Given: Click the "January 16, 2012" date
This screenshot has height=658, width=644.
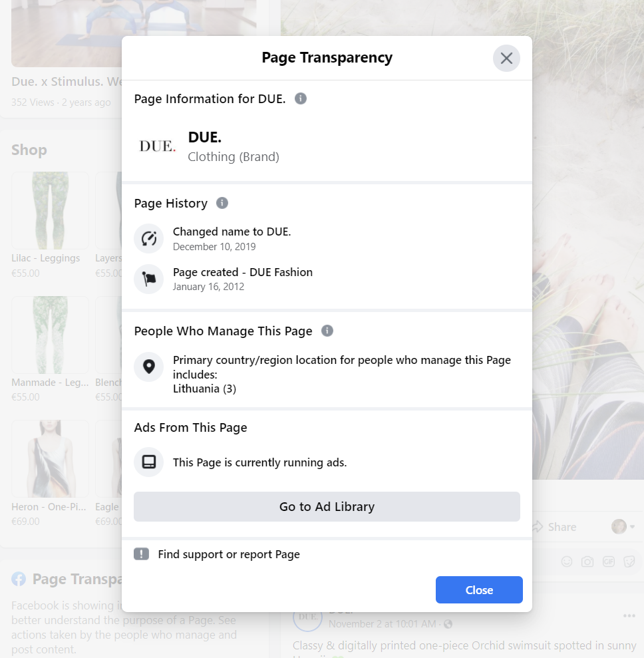Looking at the screenshot, I should tap(208, 287).
